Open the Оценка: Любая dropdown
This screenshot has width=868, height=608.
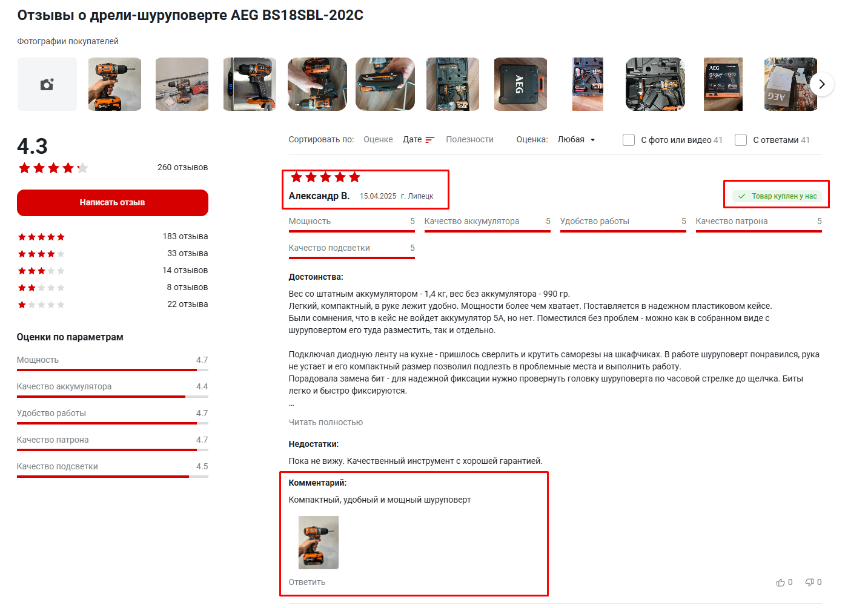tap(576, 139)
